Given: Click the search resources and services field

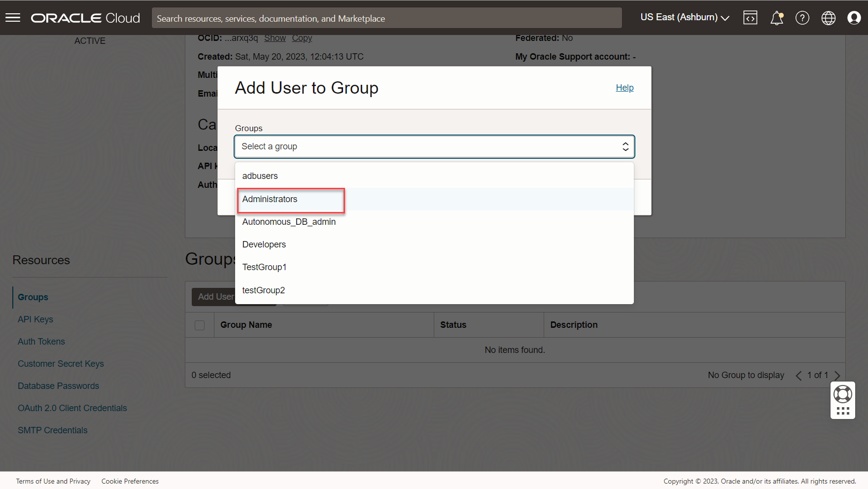Looking at the screenshot, I should coord(386,18).
